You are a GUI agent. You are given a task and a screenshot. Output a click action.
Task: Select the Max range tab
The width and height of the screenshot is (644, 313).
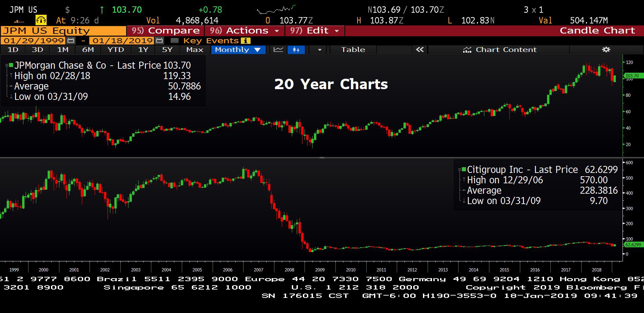195,50
